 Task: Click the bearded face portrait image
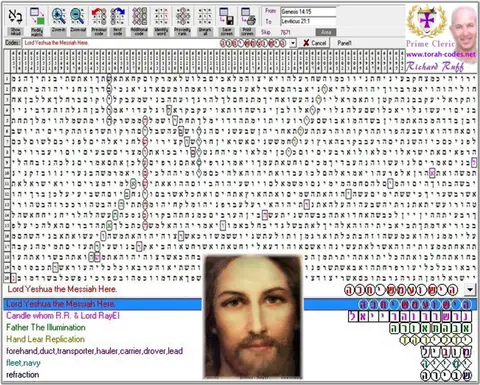(253, 317)
